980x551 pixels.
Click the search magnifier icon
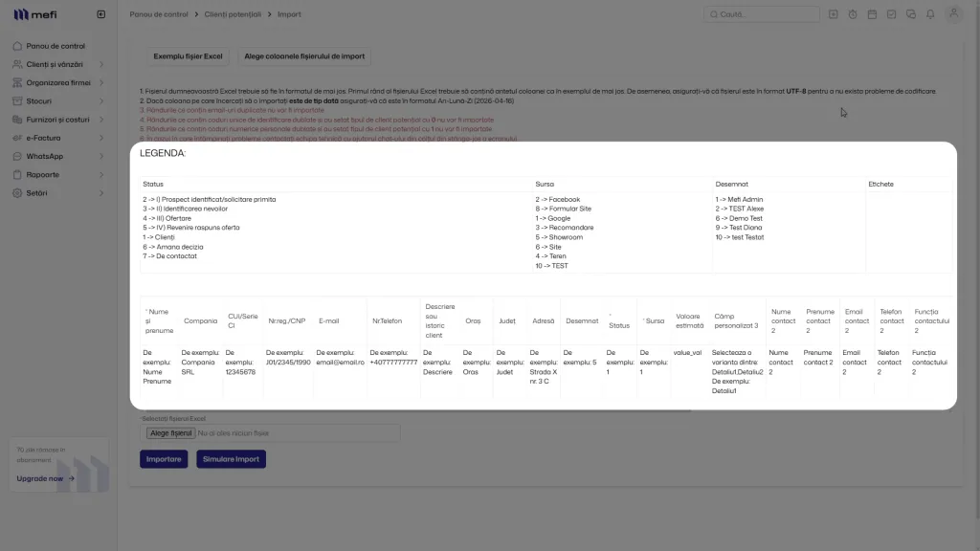[x=714, y=14]
